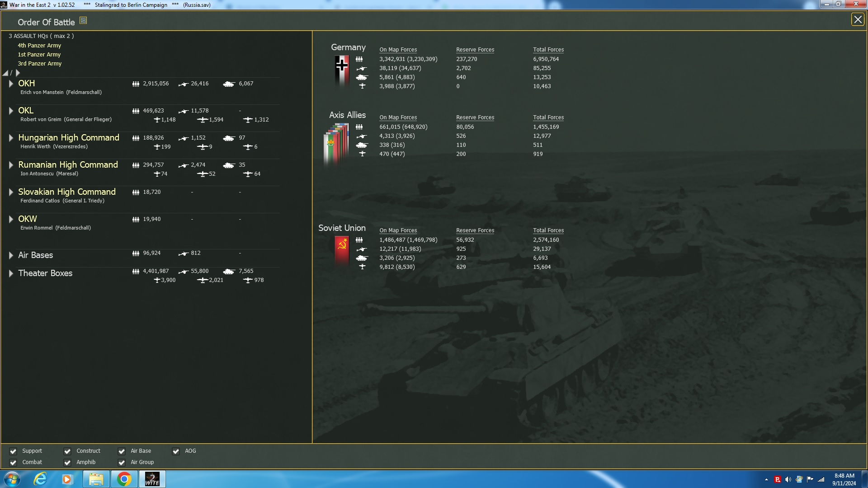Disable the AOG checkbox
The width and height of the screenshot is (868, 488).
(176, 451)
